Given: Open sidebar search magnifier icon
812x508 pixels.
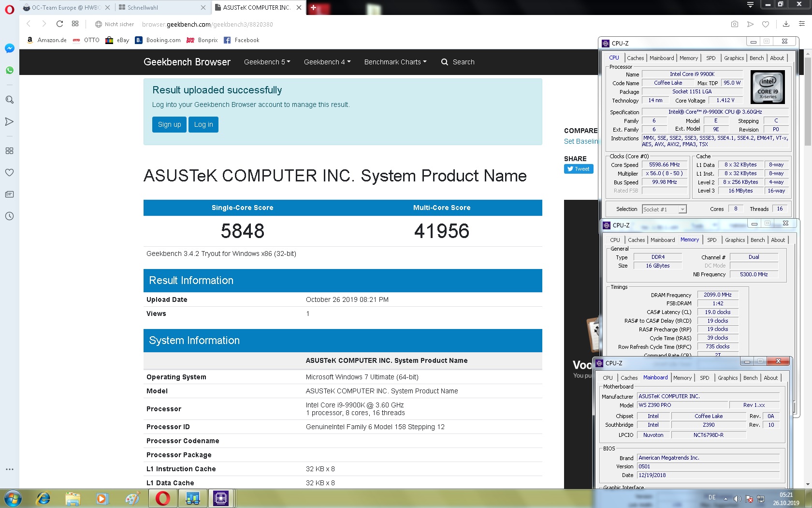Looking at the screenshot, I should tap(9, 100).
